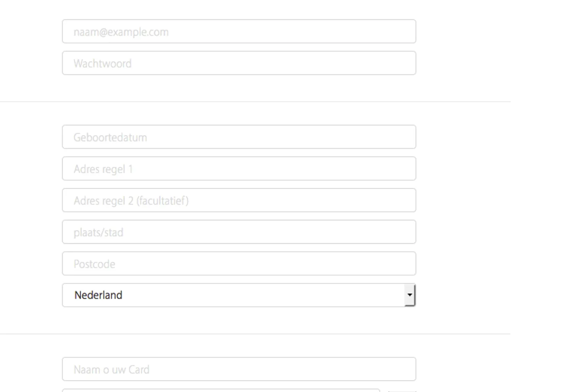Focus the Wachtwoord password field
The width and height of the screenshot is (588, 392).
click(239, 63)
